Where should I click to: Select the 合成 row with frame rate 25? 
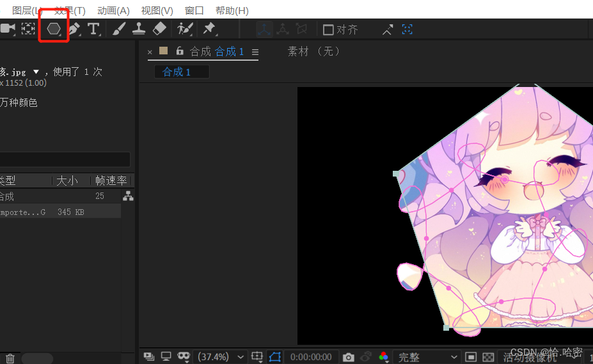[x=61, y=196]
